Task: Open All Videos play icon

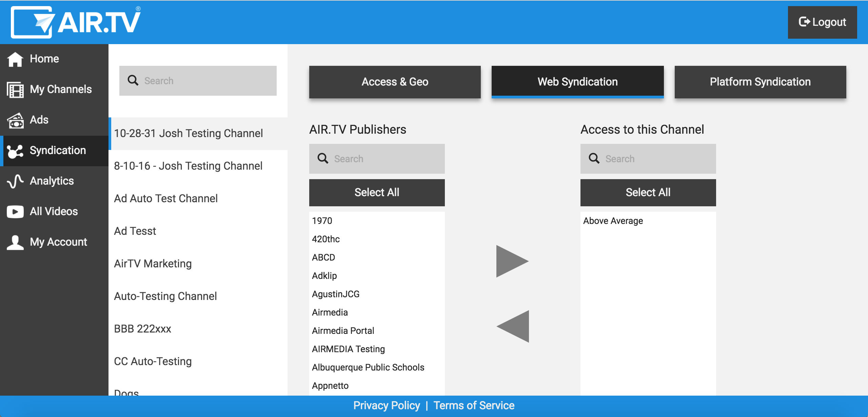Action: (x=15, y=212)
